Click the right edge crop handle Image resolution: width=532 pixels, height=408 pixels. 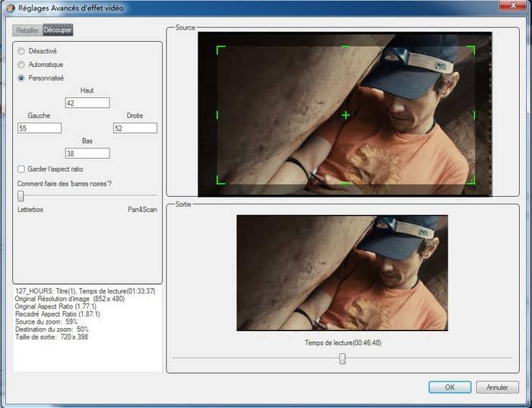coord(474,115)
